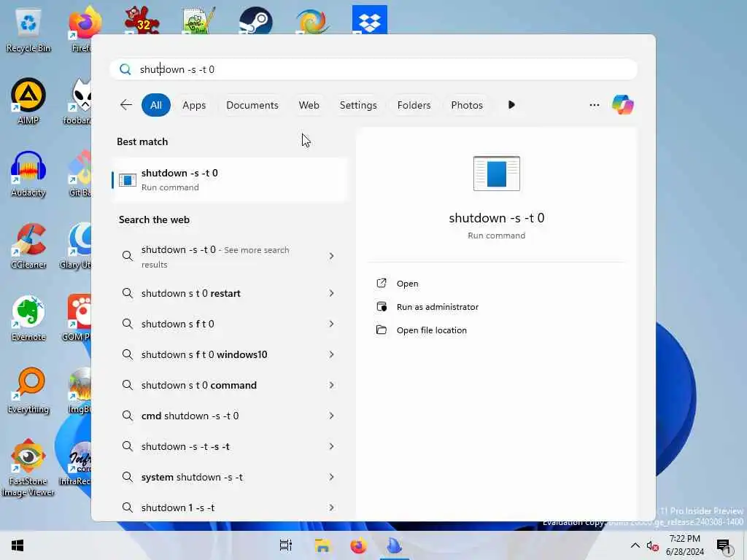Click the notepad-with-pencil desktop icon
747x560 pixels.
(198, 20)
